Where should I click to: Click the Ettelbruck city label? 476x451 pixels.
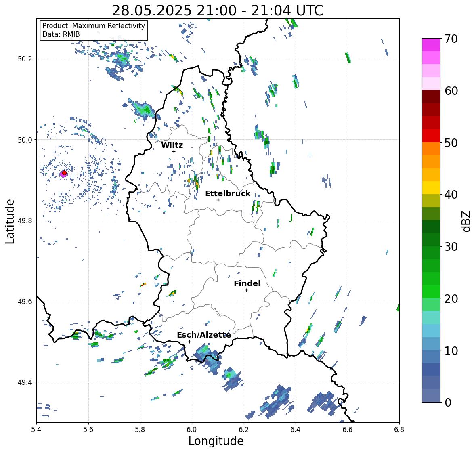pyautogui.click(x=228, y=193)
